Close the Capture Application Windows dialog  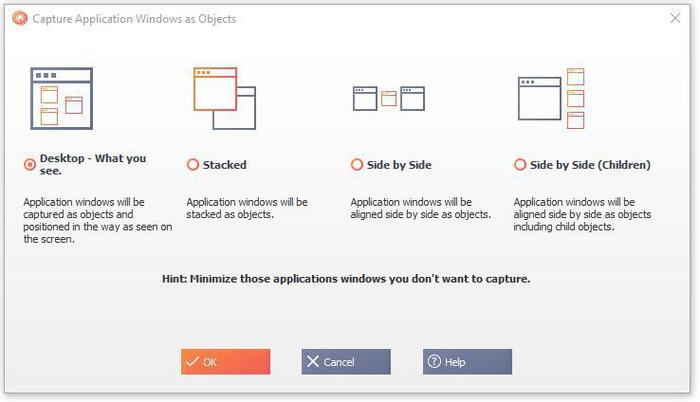tap(674, 18)
